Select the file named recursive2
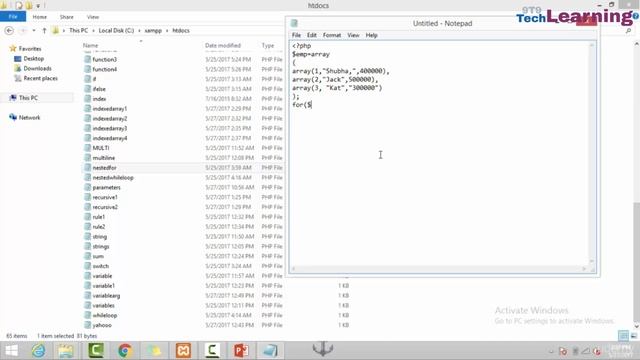Image resolution: width=640 pixels, height=360 pixels. (105, 207)
